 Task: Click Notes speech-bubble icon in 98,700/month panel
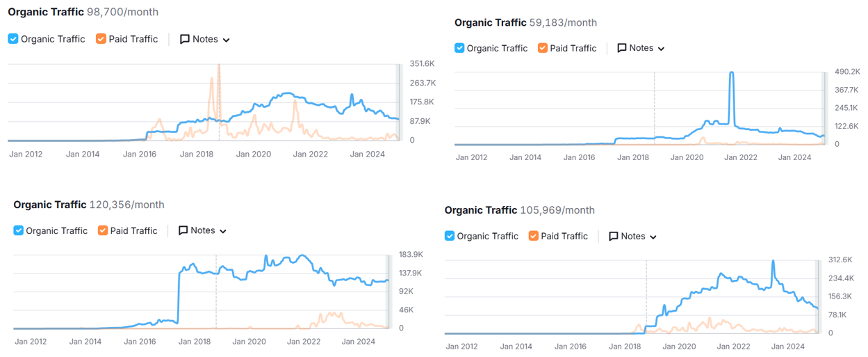click(185, 40)
